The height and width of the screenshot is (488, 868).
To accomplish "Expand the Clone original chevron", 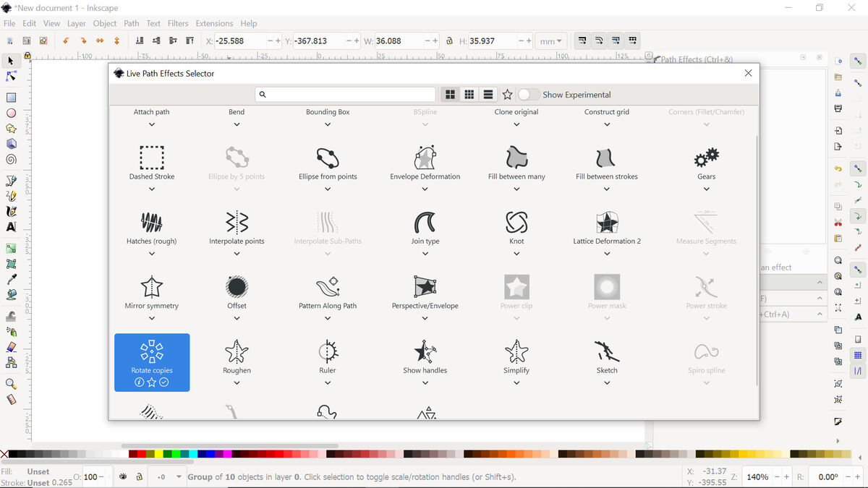I will (516, 124).
